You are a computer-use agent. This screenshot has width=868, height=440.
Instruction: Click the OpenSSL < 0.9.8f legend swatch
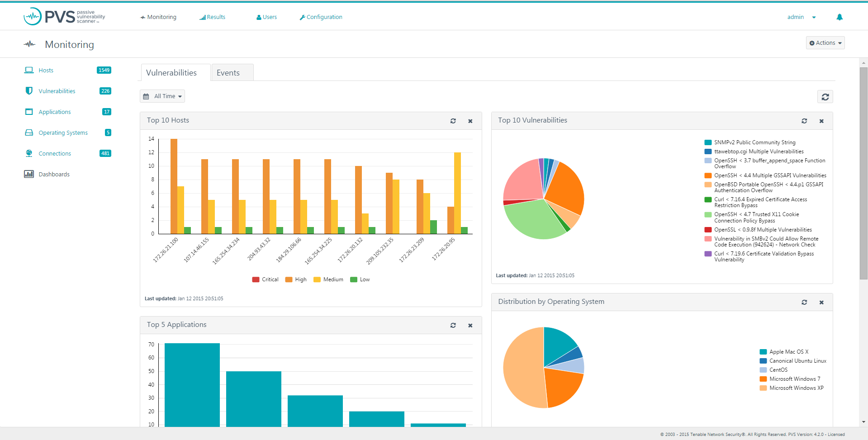(708, 230)
